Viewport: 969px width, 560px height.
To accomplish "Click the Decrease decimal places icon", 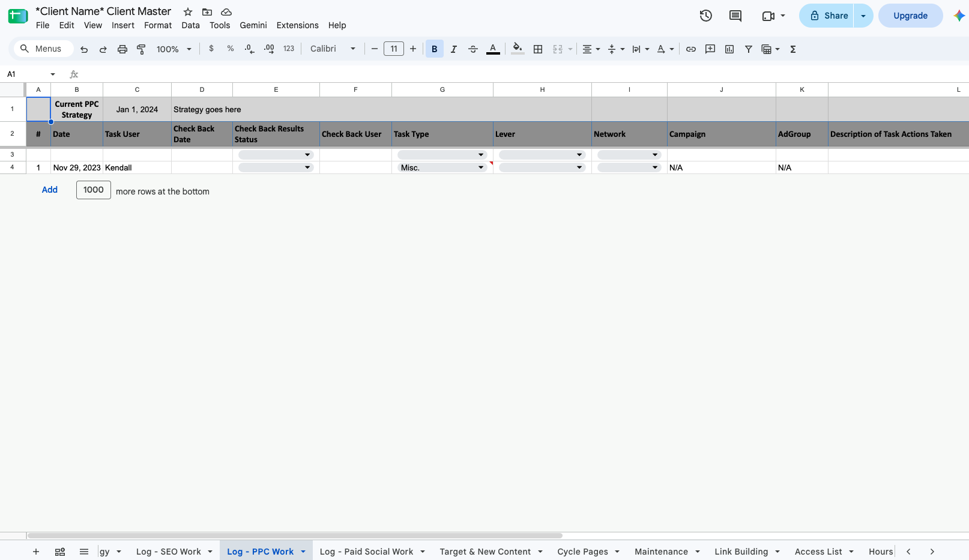I will 250,49.
